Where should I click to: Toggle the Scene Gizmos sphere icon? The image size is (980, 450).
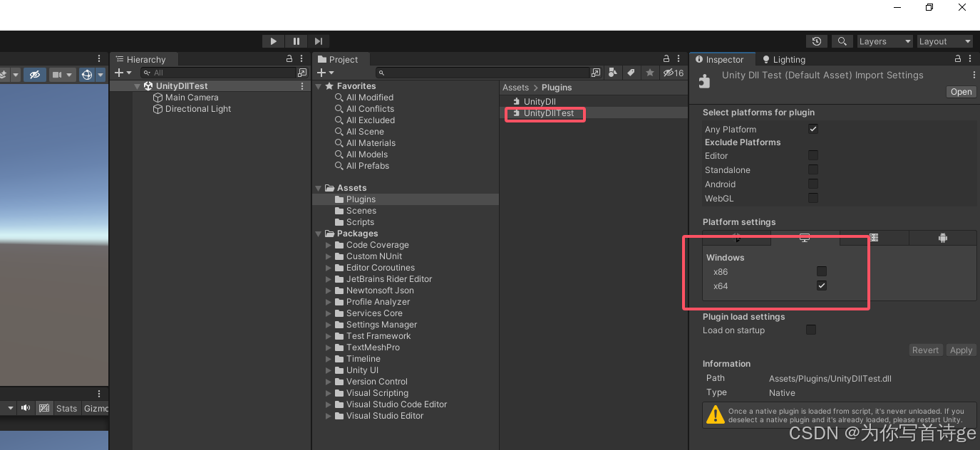click(x=86, y=74)
